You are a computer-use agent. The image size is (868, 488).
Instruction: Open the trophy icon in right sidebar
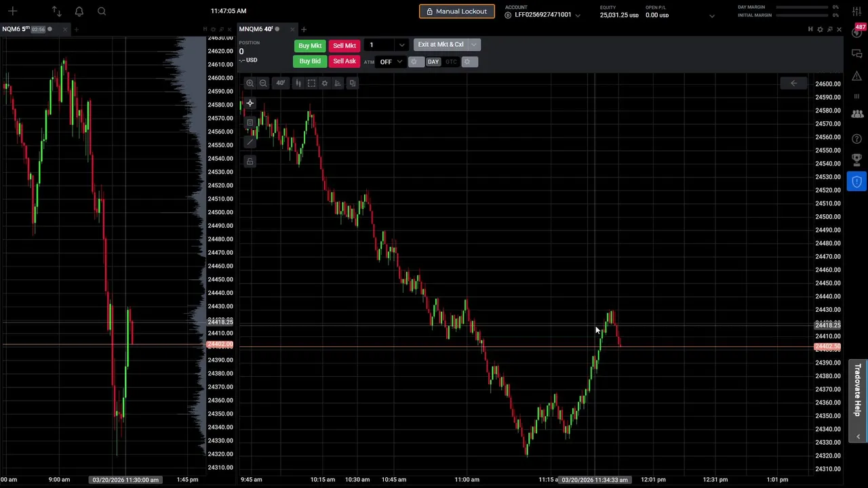[x=857, y=159]
